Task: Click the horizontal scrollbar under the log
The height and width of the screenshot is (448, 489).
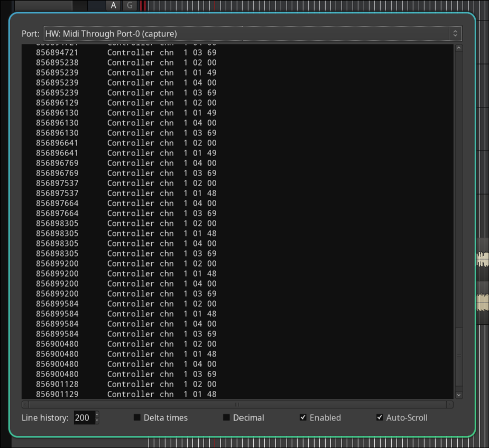Action: tap(237, 405)
